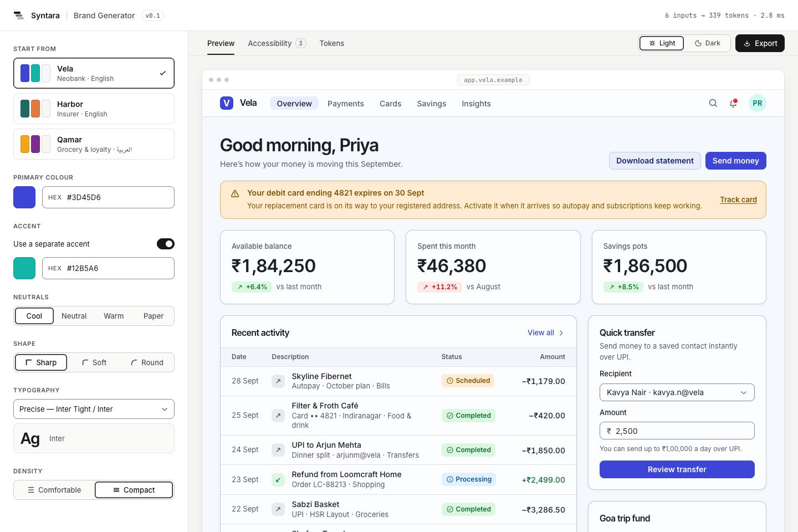Image resolution: width=798 pixels, height=532 pixels.
Task: Click incoming arrow icon beside Refund from Loomcraft
Action: tap(278, 479)
